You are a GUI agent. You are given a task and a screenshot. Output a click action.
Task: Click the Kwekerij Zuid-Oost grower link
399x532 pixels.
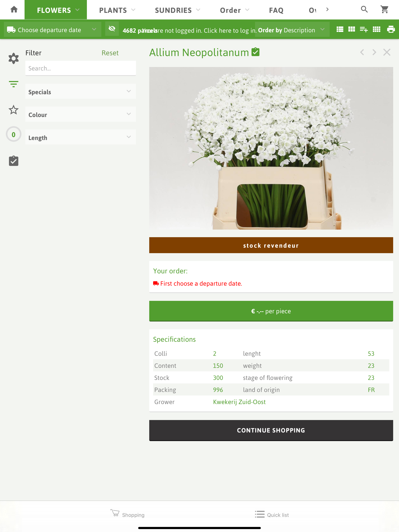(x=239, y=402)
